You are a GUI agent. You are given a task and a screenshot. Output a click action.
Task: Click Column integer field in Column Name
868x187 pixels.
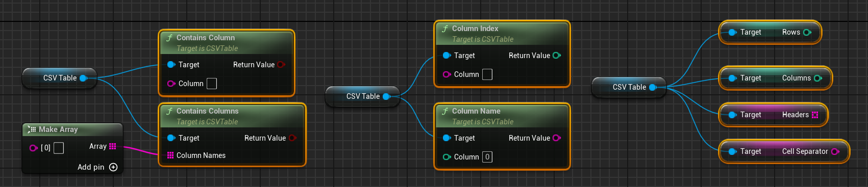pos(487,157)
